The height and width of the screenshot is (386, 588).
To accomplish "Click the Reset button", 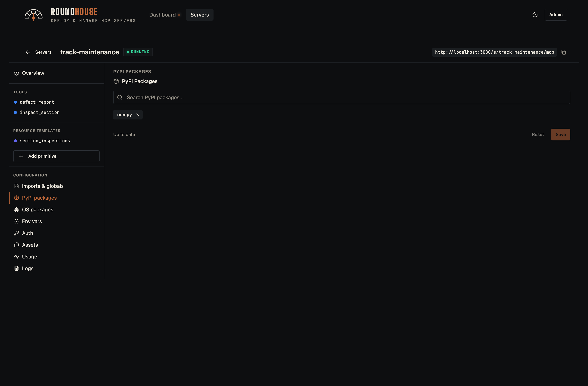I will [x=538, y=134].
